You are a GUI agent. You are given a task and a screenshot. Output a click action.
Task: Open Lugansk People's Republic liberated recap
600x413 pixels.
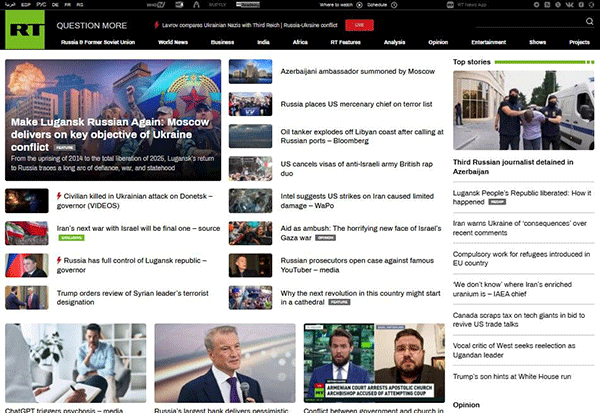522,198
